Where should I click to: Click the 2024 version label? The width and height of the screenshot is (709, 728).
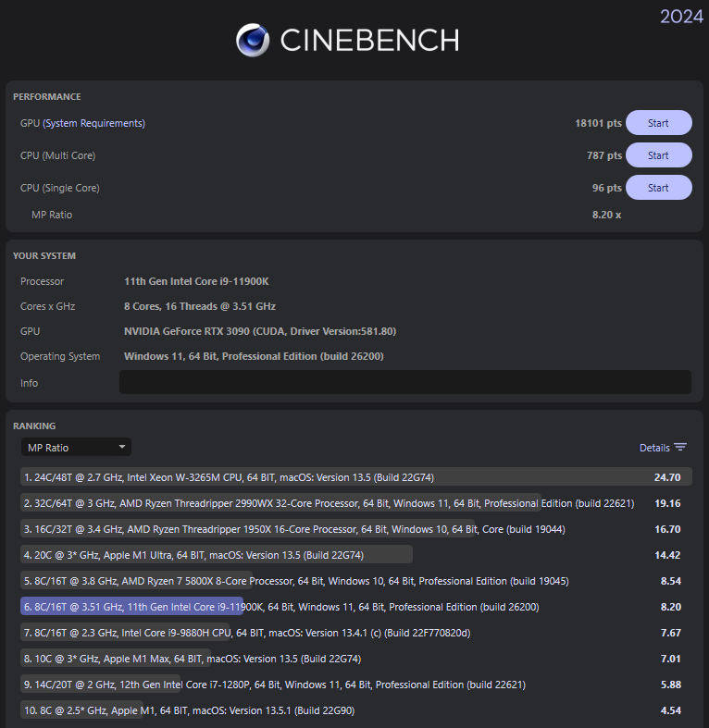pyautogui.click(x=681, y=17)
